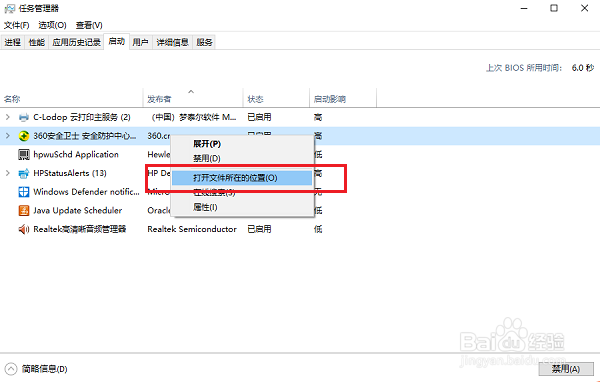Select the Realtek高清晰音频管理器 row name
This screenshot has width=600, height=382.
(80, 229)
